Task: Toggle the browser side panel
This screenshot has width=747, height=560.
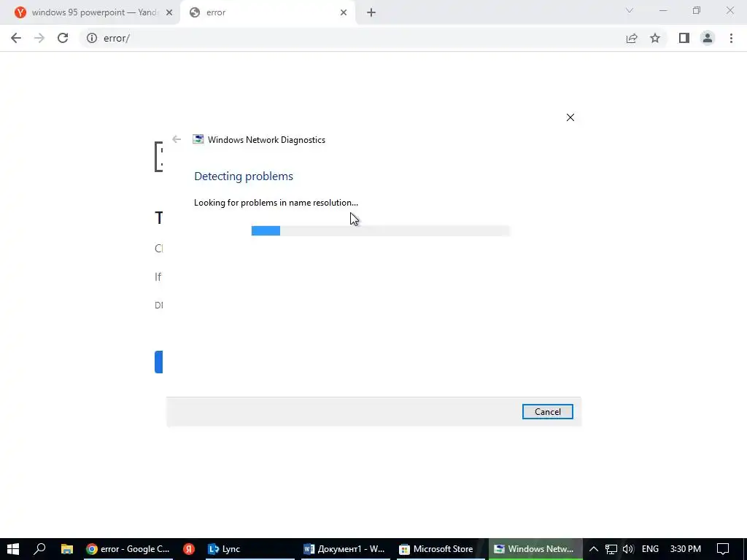Action: (684, 38)
